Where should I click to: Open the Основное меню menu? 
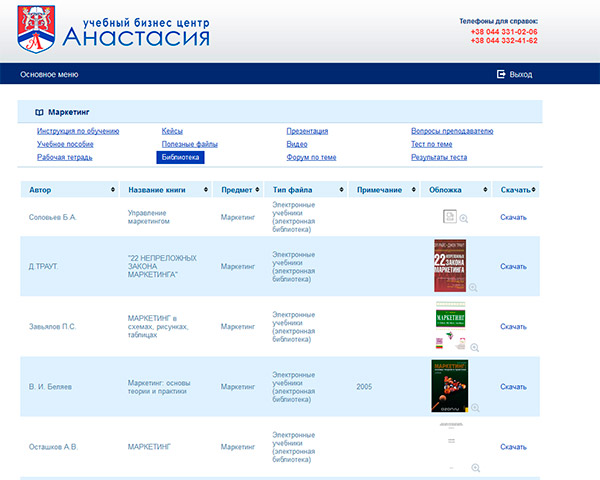click(49, 74)
